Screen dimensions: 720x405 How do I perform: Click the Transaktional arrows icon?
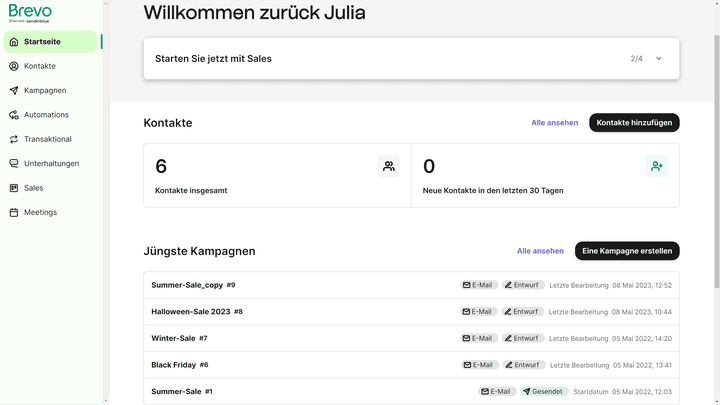coord(14,139)
